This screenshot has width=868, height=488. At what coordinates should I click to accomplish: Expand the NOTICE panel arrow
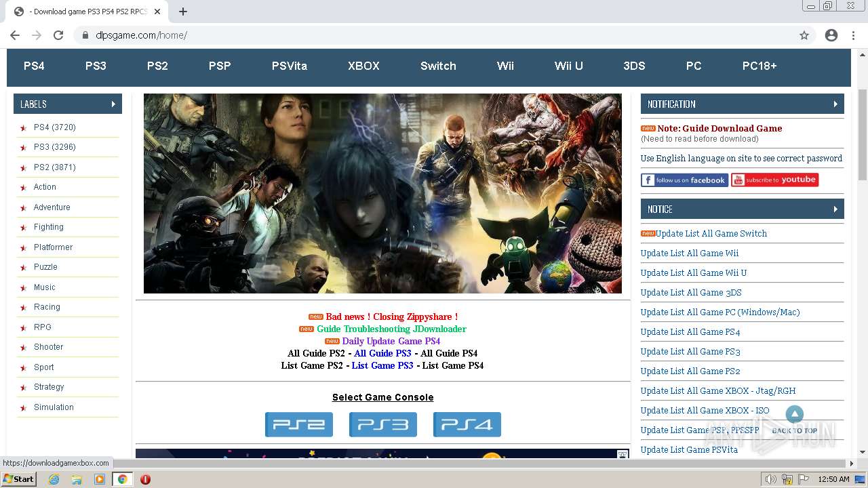pyautogui.click(x=835, y=209)
